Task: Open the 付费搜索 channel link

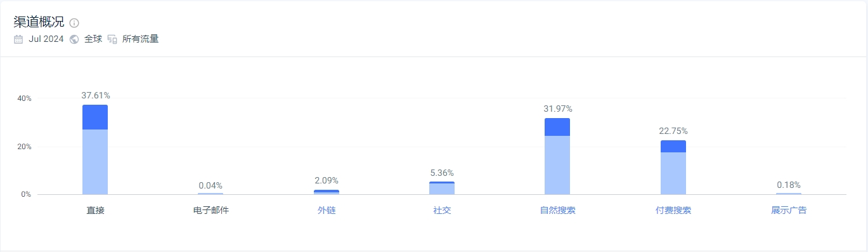Action: pos(673,210)
